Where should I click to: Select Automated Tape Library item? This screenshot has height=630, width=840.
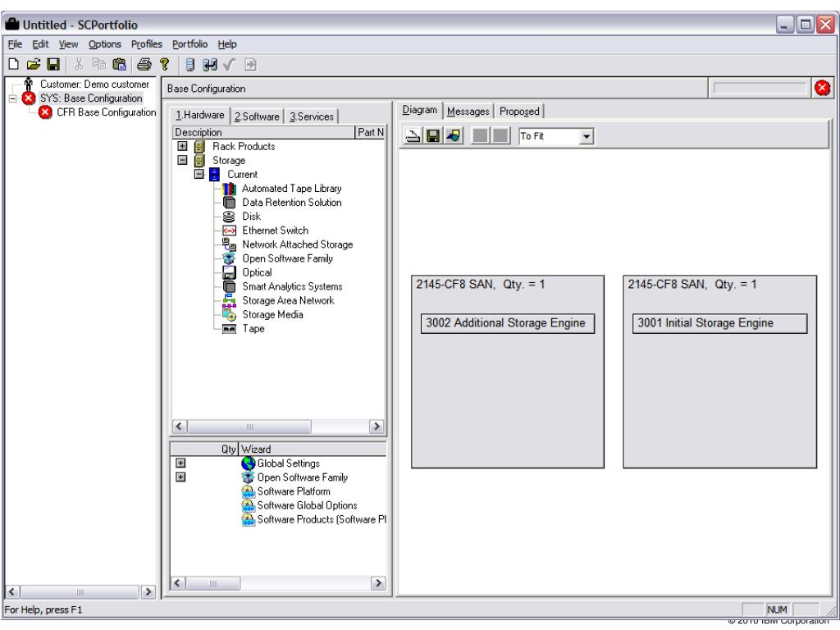point(291,189)
